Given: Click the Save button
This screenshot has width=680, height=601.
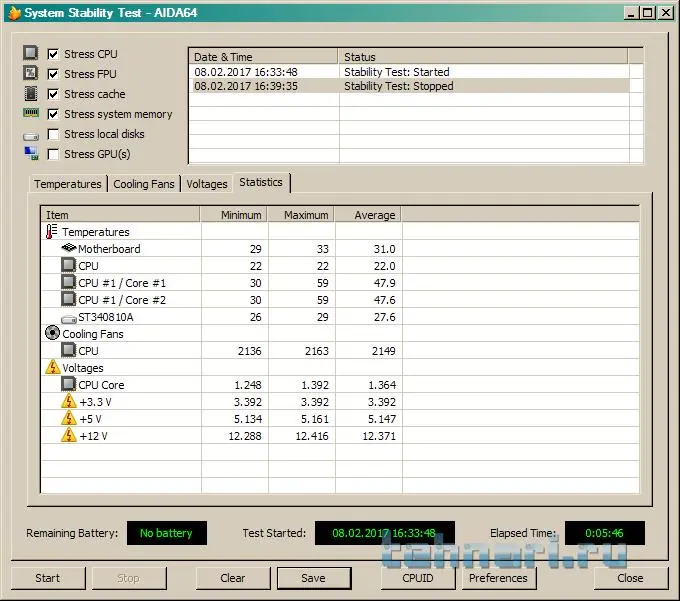Looking at the screenshot, I should [312, 578].
